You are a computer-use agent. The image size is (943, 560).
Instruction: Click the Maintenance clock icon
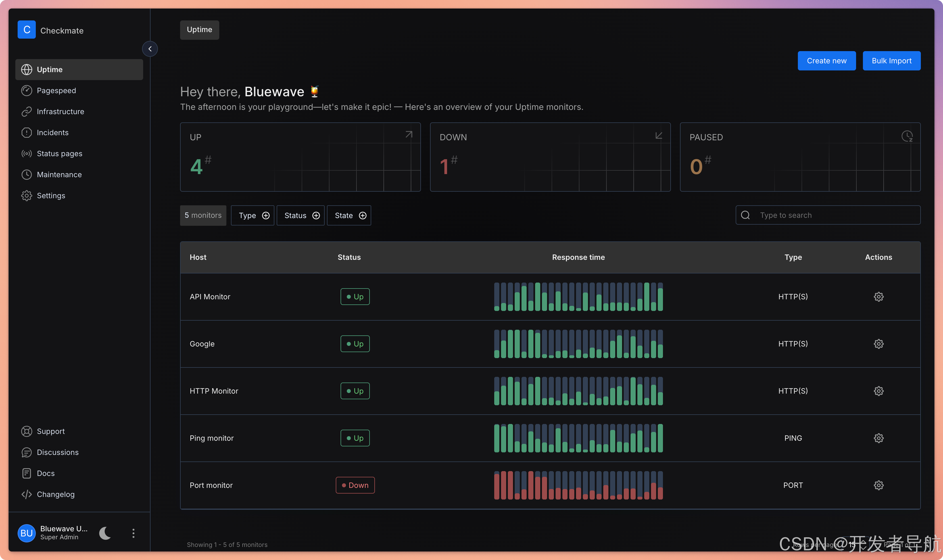(26, 175)
